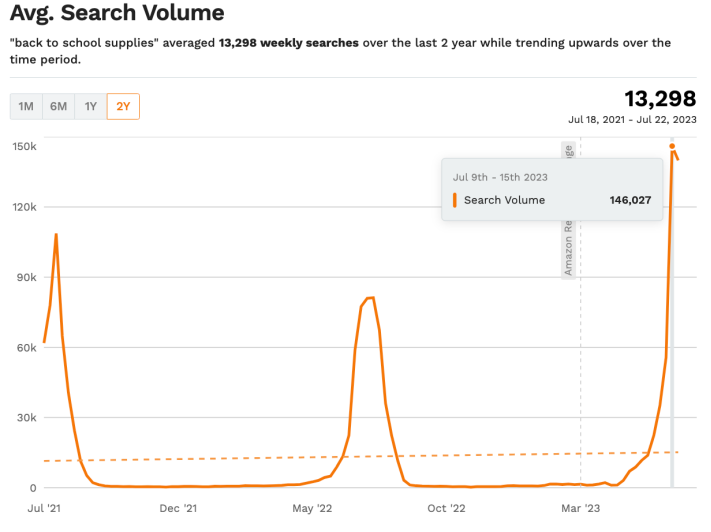Click the Oct '22 axis label

point(446,508)
